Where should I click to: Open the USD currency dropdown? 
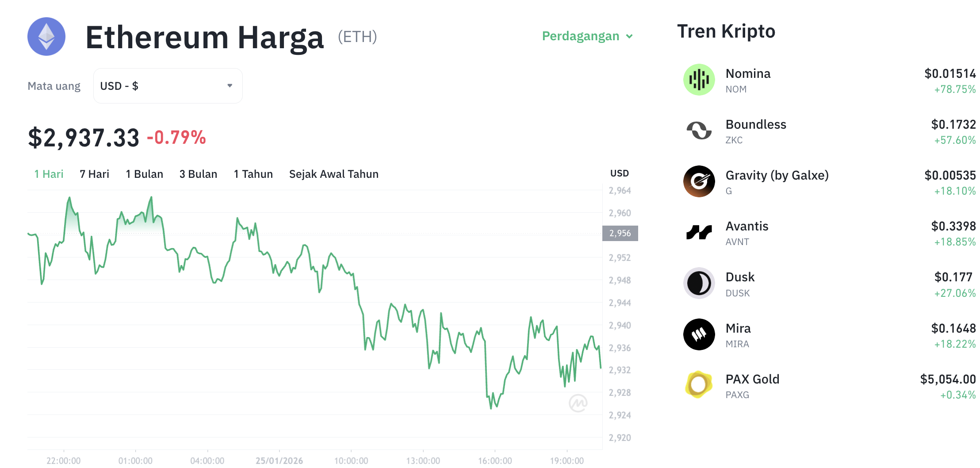[168, 85]
